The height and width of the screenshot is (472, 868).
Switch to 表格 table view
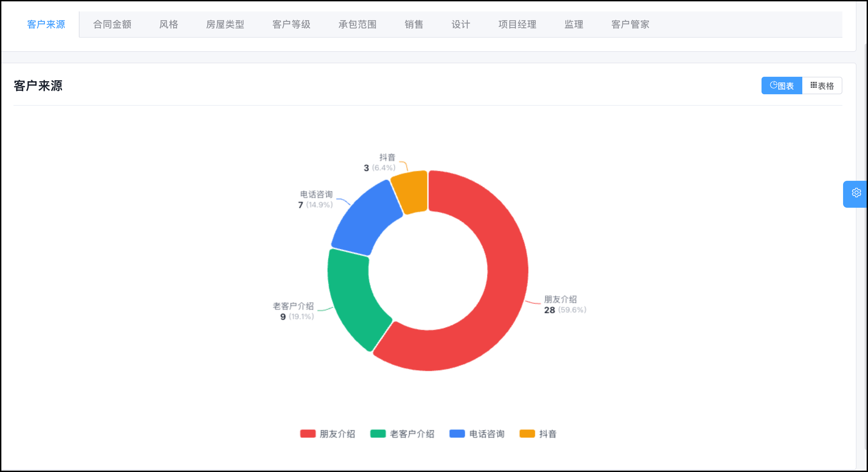pos(822,86)
